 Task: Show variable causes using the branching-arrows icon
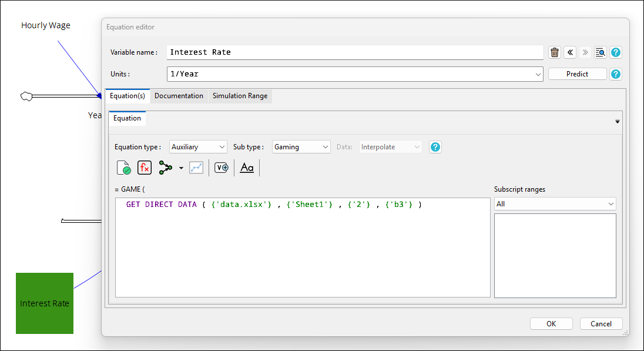[166, 167]
